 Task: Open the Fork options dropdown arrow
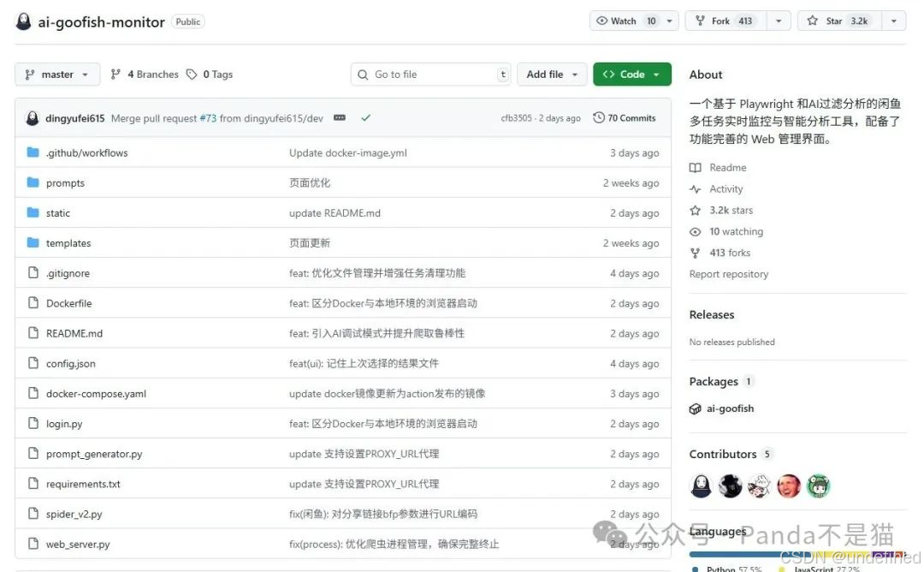[x=779, y=21]
